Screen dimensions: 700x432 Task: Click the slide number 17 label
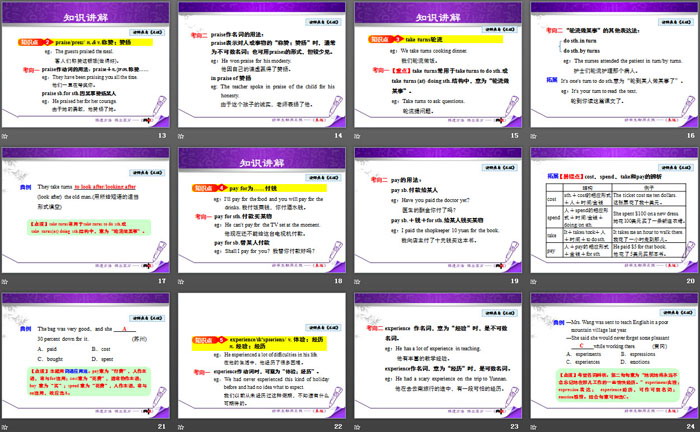[x=162, y=281]
